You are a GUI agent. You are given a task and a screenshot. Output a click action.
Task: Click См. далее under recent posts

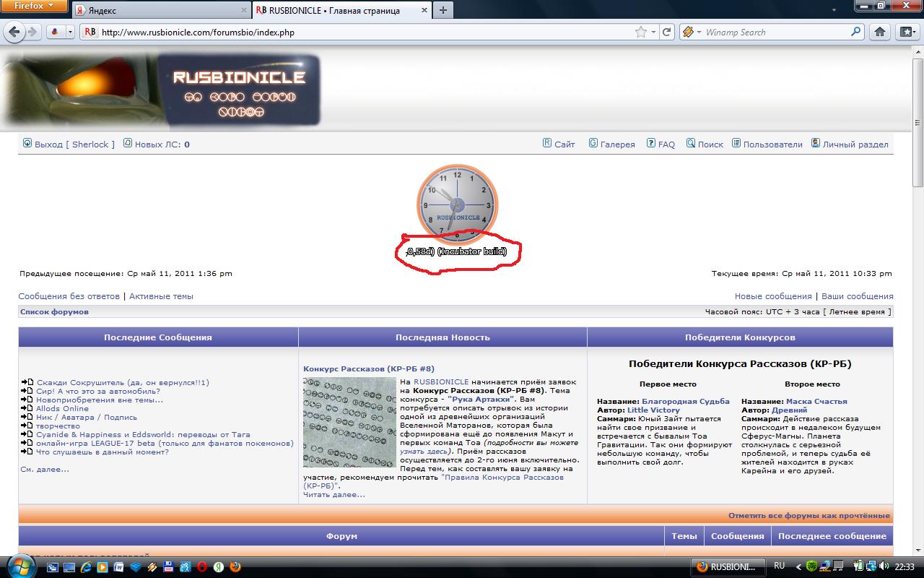tap(45, 470)
